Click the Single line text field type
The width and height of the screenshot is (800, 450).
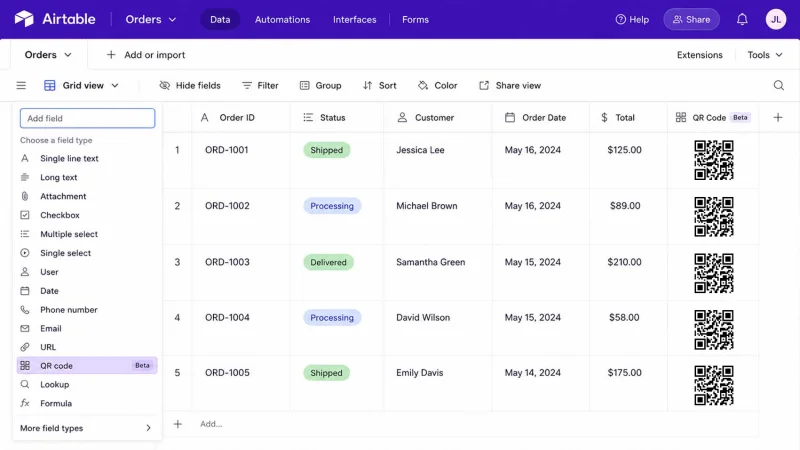pyautogui.click(x=87, y=159)
